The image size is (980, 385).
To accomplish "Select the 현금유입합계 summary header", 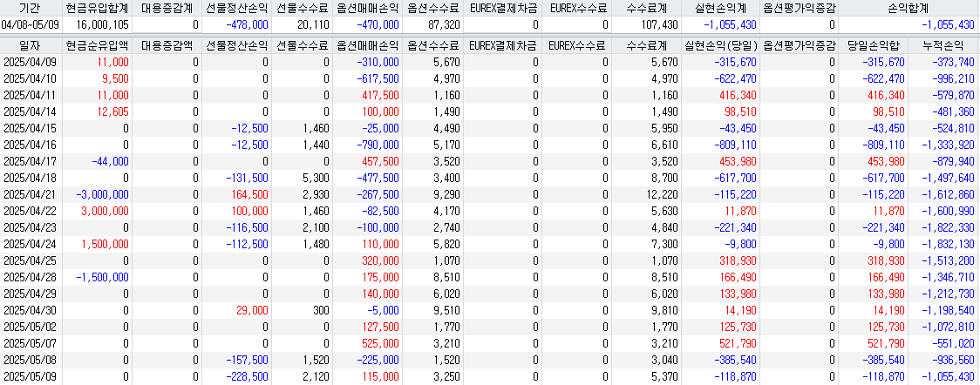I will [97, 8].
